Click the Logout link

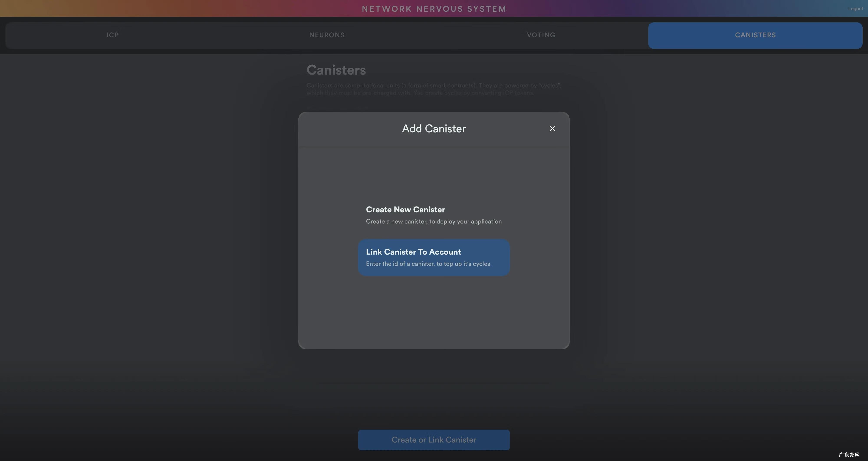pyautogui.click(x=855, y=9)
